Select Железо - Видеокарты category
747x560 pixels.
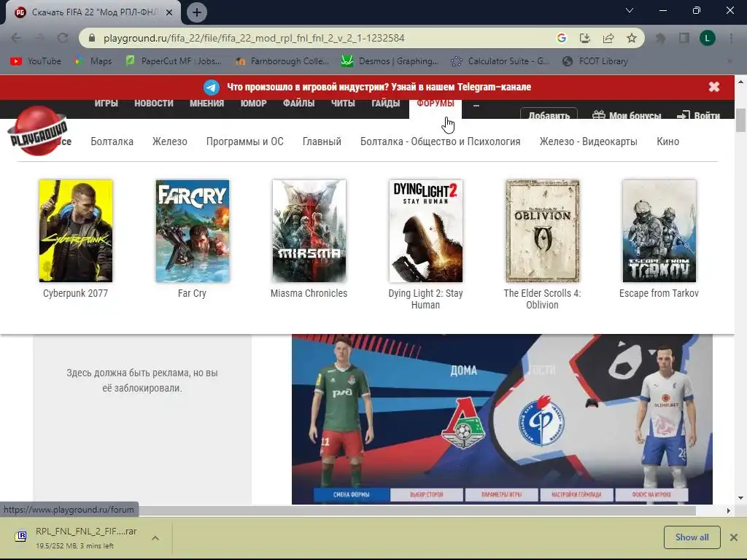point(589,141)
